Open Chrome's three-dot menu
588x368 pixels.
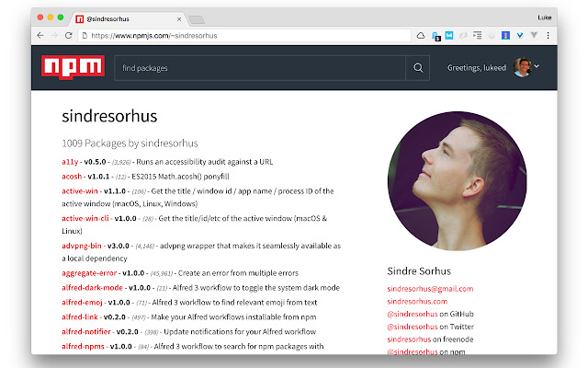(x=548, y=35)
